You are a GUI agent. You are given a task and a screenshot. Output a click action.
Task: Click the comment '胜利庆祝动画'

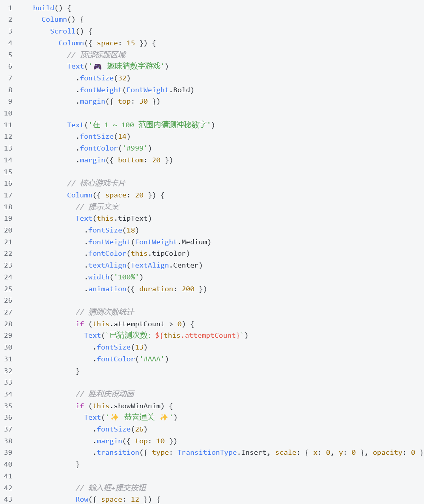pos(111,394)
